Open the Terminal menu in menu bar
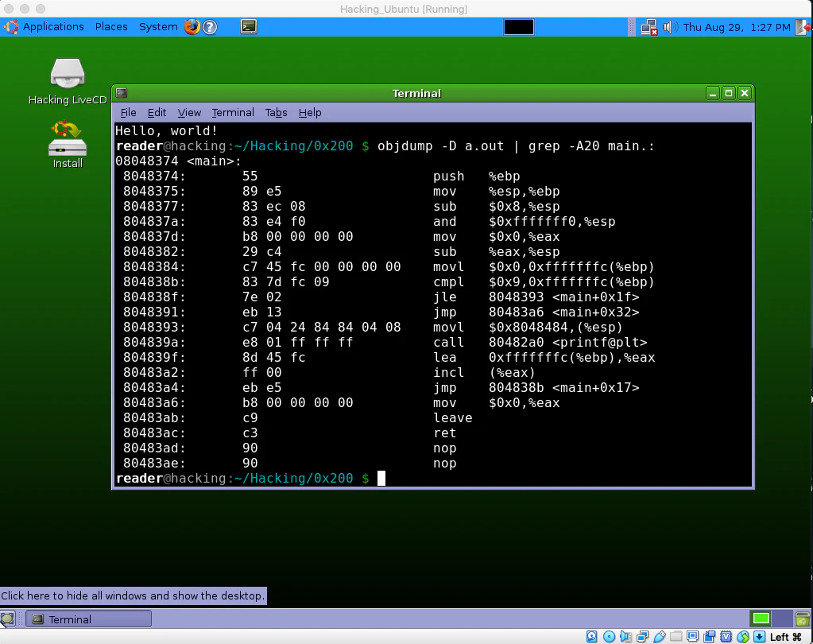This screenshot has height=644, width=813. 233,113
